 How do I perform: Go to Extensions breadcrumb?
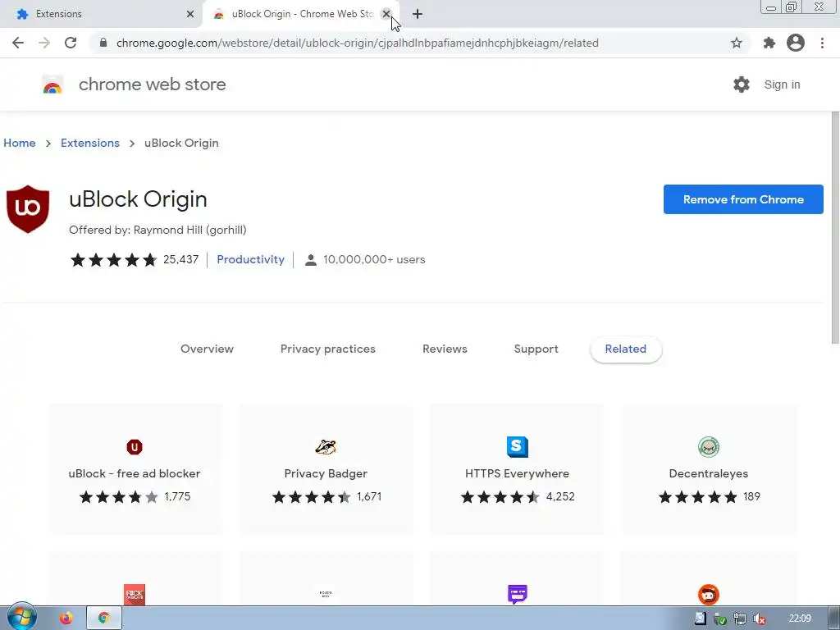click(x=90, y=143)
